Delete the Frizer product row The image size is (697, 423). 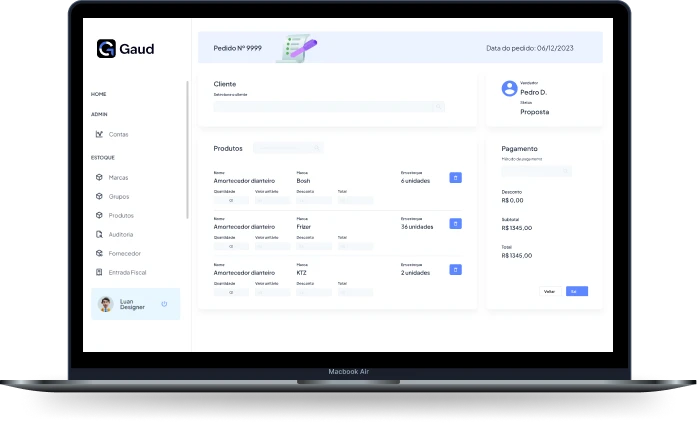[455, 224]
